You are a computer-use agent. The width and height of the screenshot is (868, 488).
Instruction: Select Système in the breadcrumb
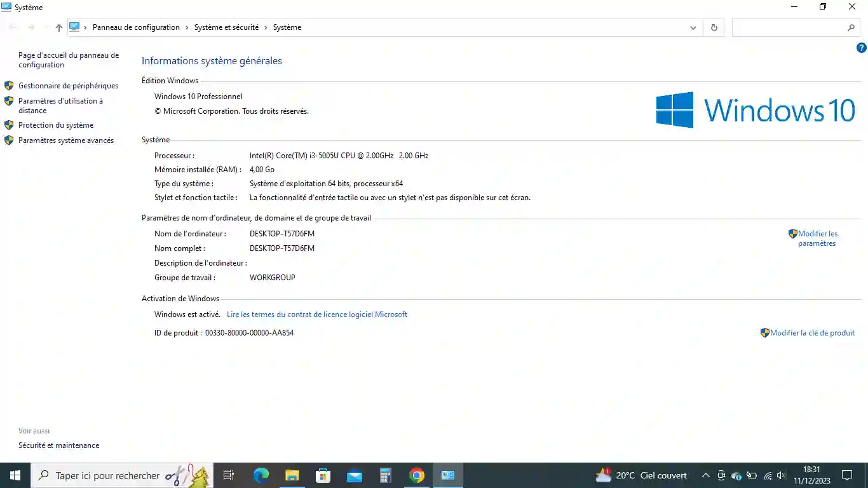pos(287,27)
